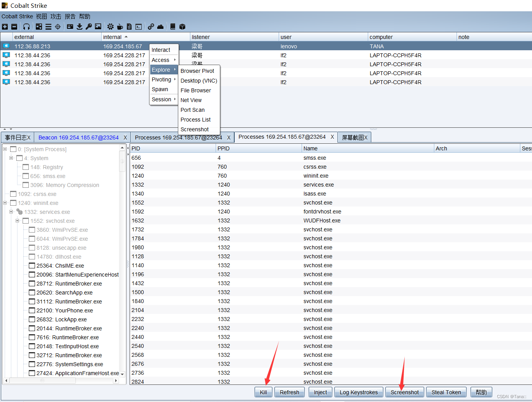Click process tree scrollbar up arrow
532x402 pixels.
(122, 148)
